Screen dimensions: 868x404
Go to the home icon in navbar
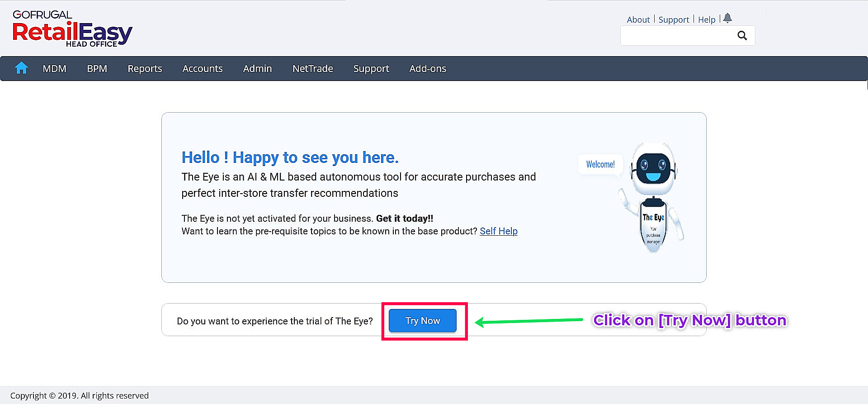pyautogui.click(x=21, y=68)
